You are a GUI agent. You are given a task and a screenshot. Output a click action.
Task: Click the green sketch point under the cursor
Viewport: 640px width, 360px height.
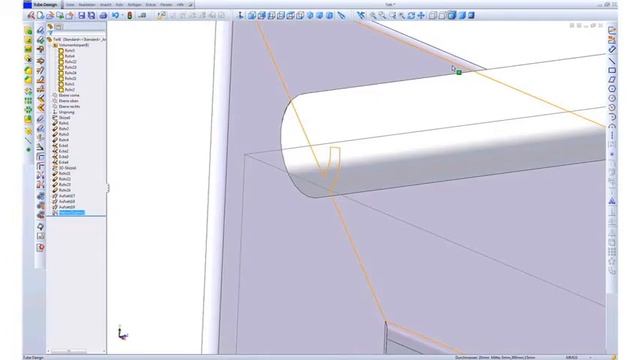[x=459, y=72]
